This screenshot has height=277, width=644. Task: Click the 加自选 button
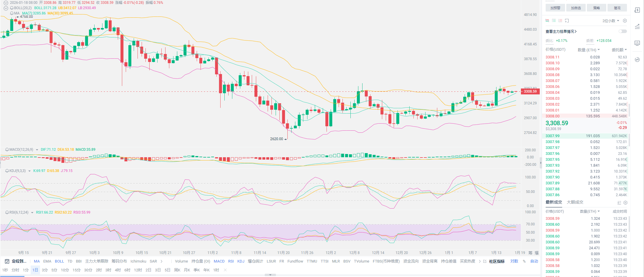coord(576,8)
